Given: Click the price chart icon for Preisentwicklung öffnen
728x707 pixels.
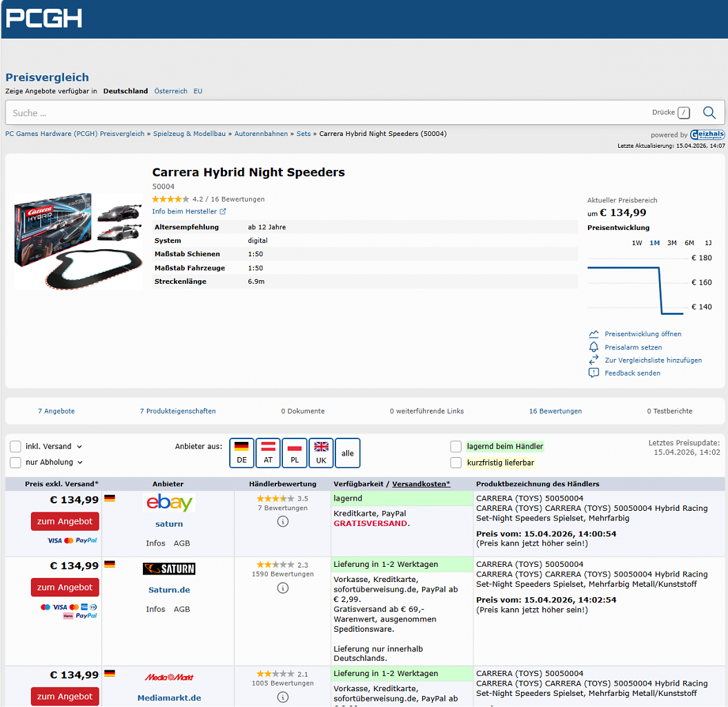Looking at the screenshot, I should (593, 334).
